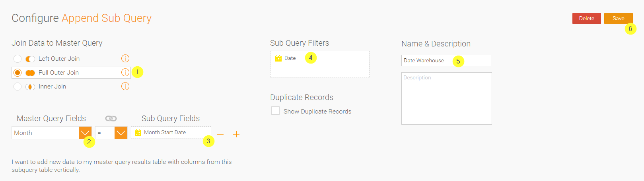Click the chain link icon between field headers
The height and width of the screenshot is (181, 644).
click(x=111, y=118)
